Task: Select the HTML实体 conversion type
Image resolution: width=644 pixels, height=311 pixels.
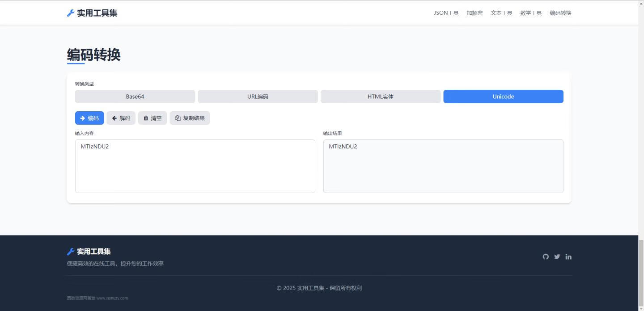Action: pyautogui.click(x=380, y=96)
